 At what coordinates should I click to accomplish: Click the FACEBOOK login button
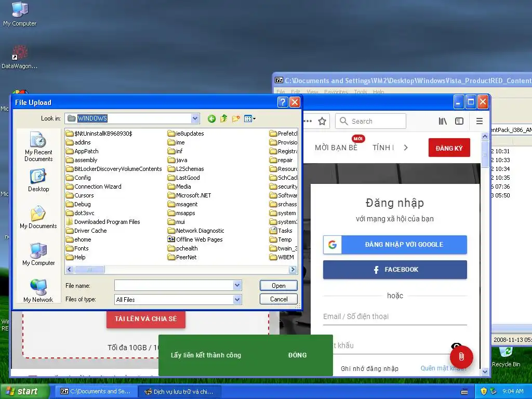[x=395, y=270]
